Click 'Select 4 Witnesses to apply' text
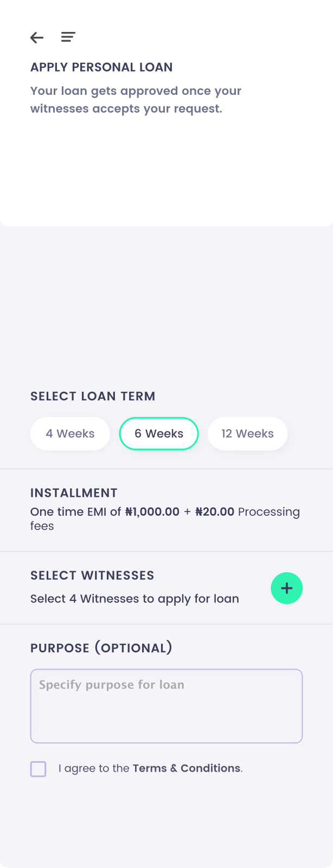 tap(135, 599)
